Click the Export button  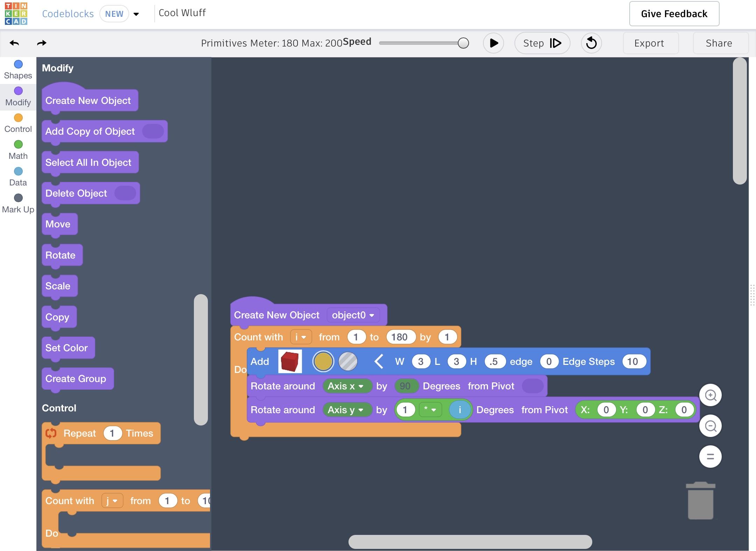tap(649, 43)
